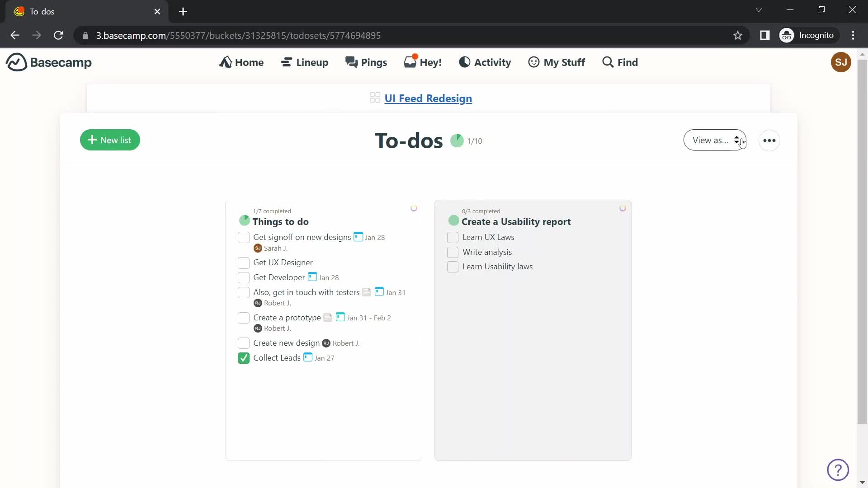
Task: Open the Home navigation icon
Action: tap(225, 62)
